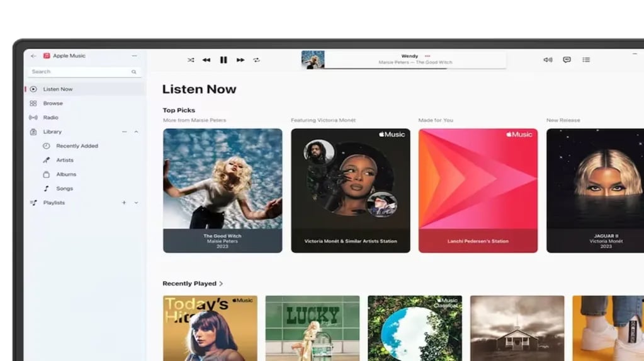Screen dimensions: 644x361
Task: Open the volume control icon
Action: pyautogui.click(x=548, y=60)
